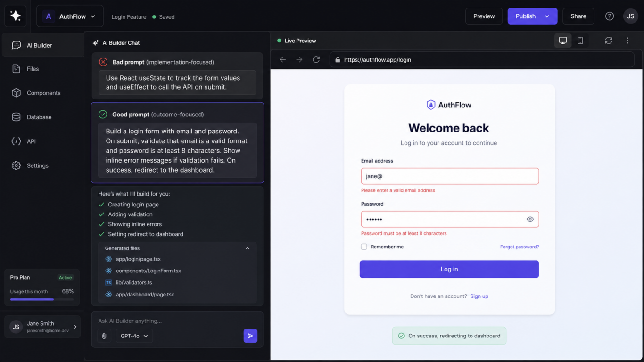Open the Components section
The image size is (644, 362).
pos(35,93)
